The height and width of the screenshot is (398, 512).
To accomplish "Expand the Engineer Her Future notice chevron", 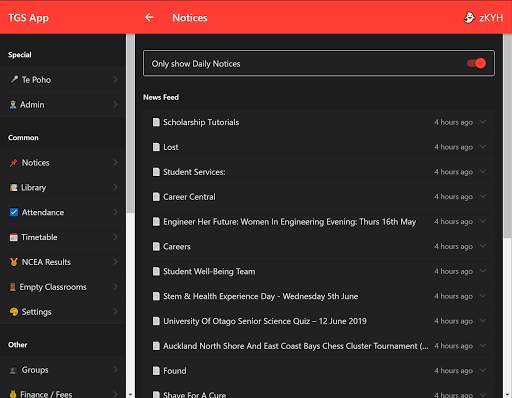I will pyautogui.click(x=483, y=222).
